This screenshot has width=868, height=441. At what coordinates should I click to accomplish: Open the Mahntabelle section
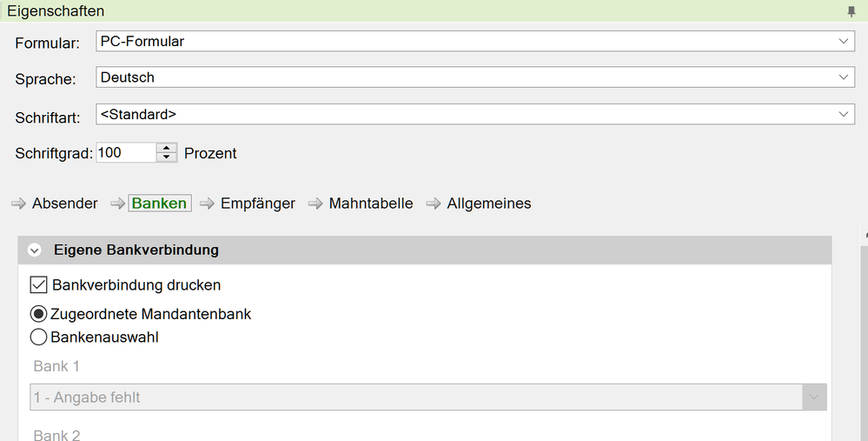point(371,204)
